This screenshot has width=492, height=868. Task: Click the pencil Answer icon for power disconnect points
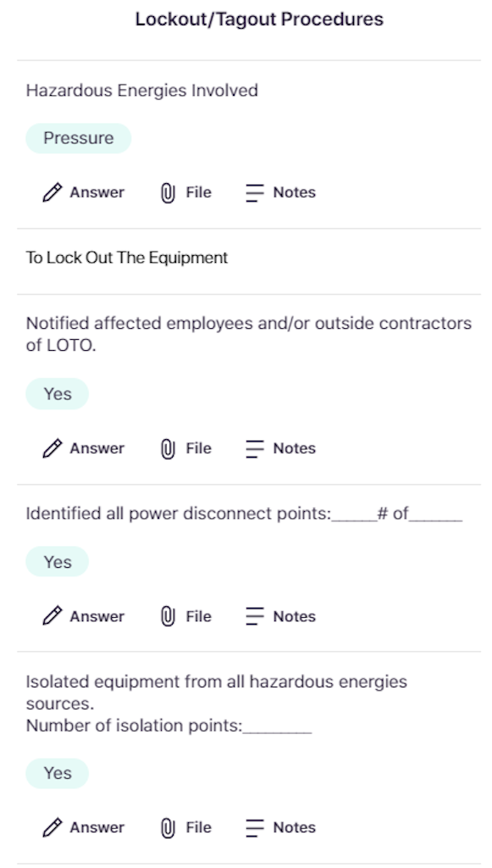[x=53, y=616]
